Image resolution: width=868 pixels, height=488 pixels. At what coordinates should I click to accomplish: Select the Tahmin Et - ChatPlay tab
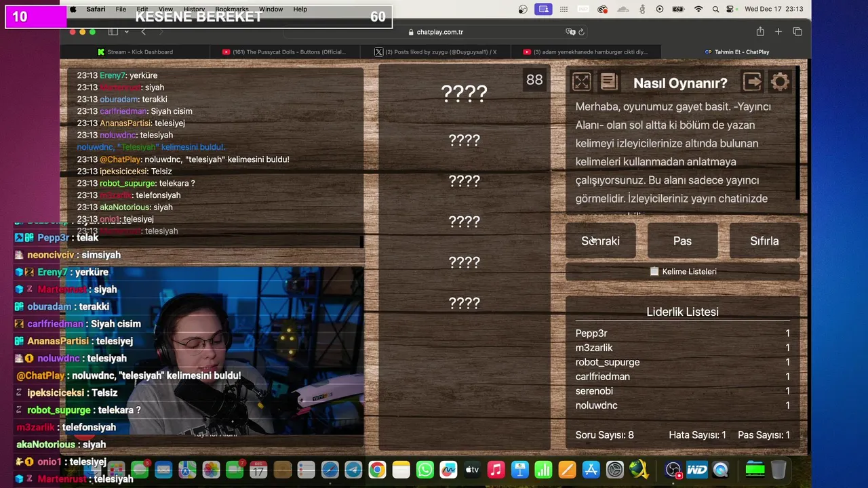(736, 52)
